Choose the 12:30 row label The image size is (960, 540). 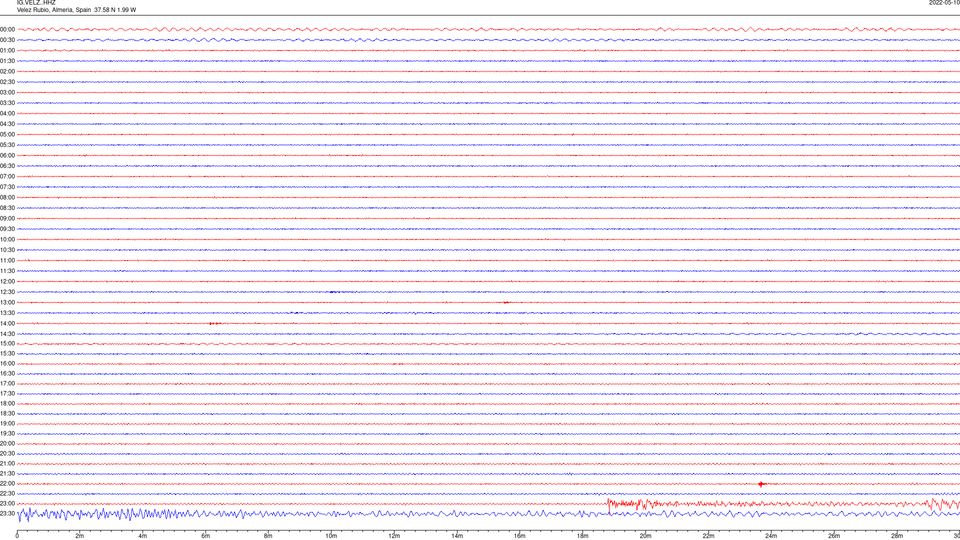point(7,292)
